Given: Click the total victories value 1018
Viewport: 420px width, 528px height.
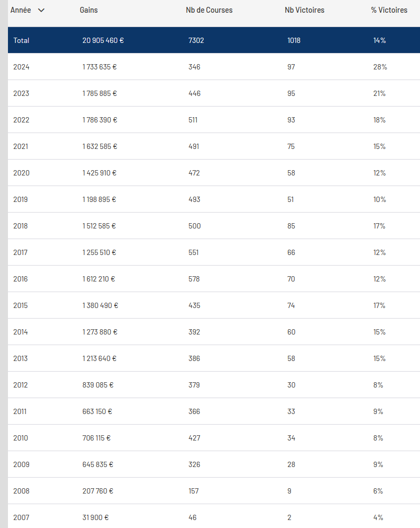Looking at the screenshot, I should (x=294, y=40).
